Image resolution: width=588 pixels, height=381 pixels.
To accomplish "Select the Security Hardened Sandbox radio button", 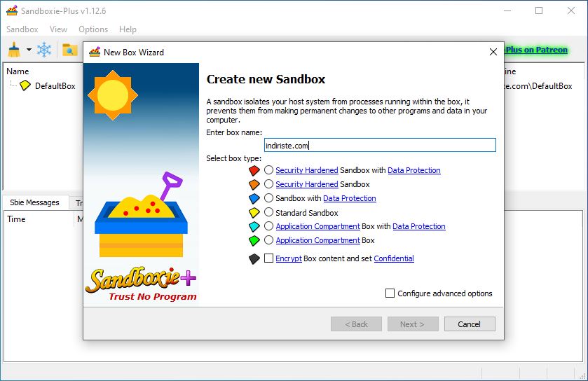I will click(268, 184).
